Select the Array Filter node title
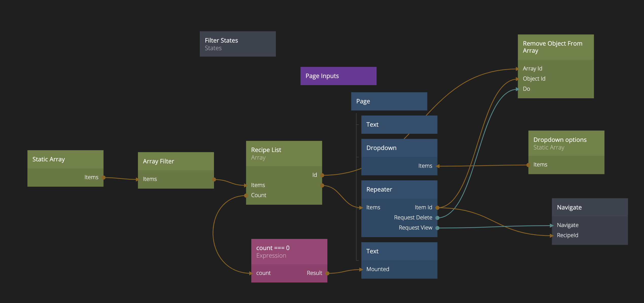Image resolution: width=644 pixels, height=303 pixels. tap(176, 161)
